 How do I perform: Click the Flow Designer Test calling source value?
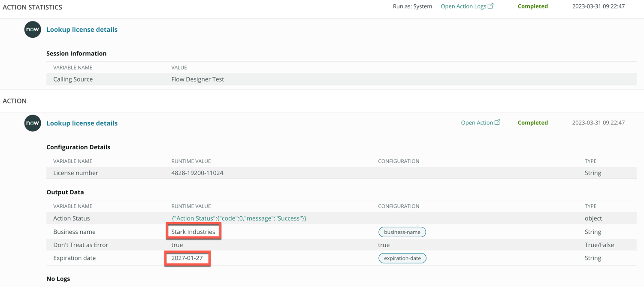coord(197,79)
